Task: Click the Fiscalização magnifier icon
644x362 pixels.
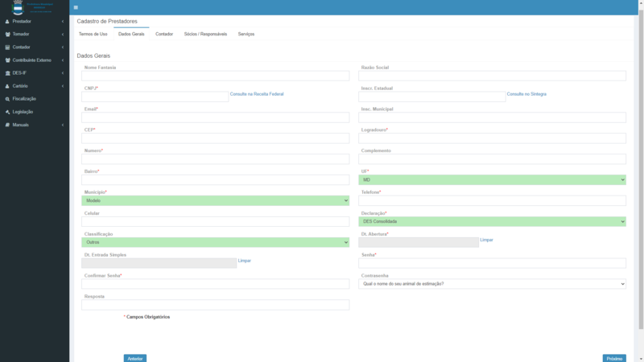Action: (x=7, y=98)
